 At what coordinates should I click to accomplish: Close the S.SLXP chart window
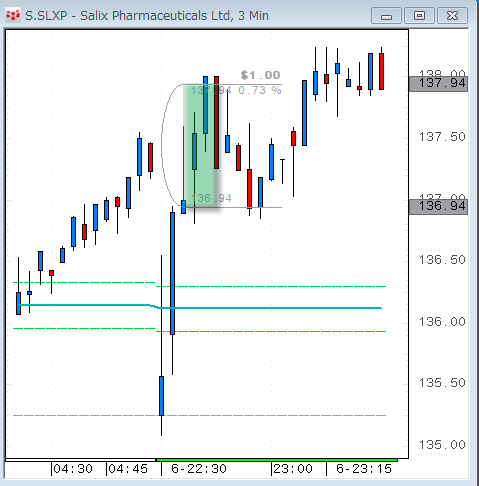coord(452,16)
